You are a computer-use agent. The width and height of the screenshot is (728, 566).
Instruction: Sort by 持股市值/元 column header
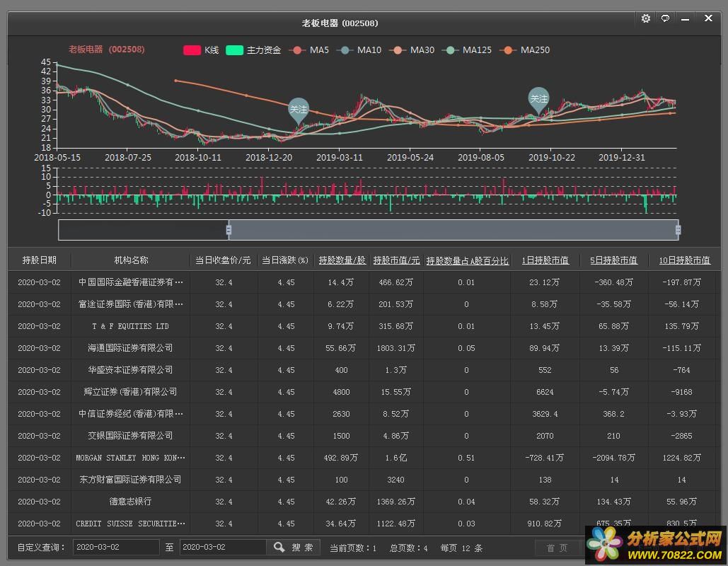click(396, 260)
